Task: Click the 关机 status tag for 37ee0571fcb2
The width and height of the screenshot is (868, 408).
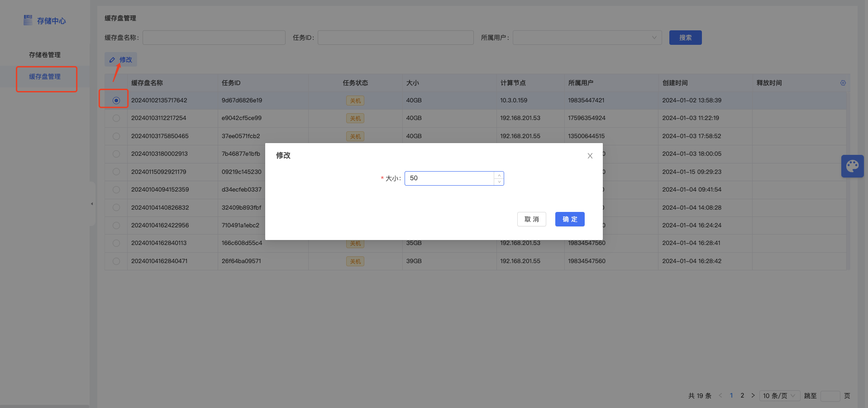Action: coord(355,136)
